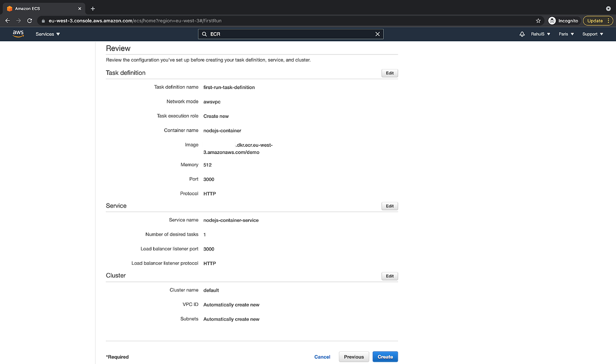The height and width of the screenshot is (364, 616).
Task: Open the tab search chevron
Action: tap(609, 8)
